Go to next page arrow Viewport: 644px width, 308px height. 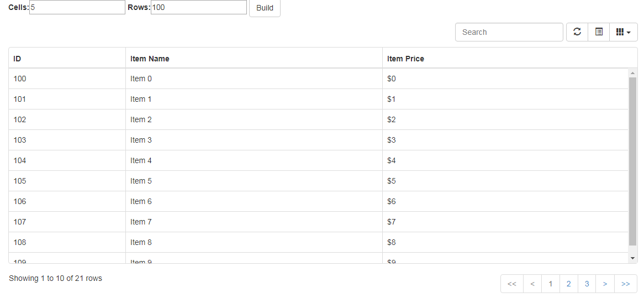tap(605, 284)
